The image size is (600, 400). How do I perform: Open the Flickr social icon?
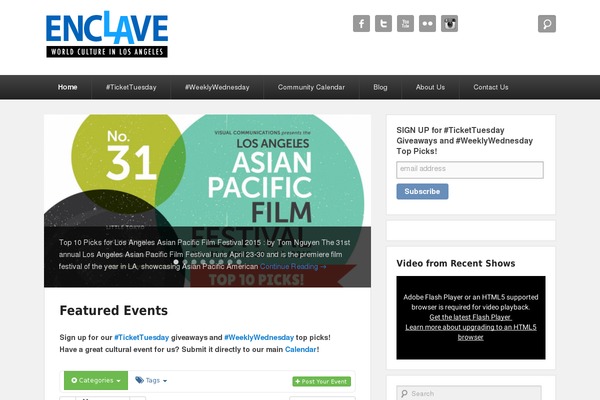pos(427,24)
